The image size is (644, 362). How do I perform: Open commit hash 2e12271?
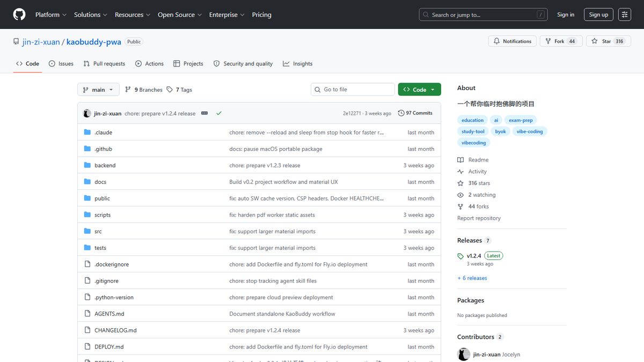tap(352, 113)
